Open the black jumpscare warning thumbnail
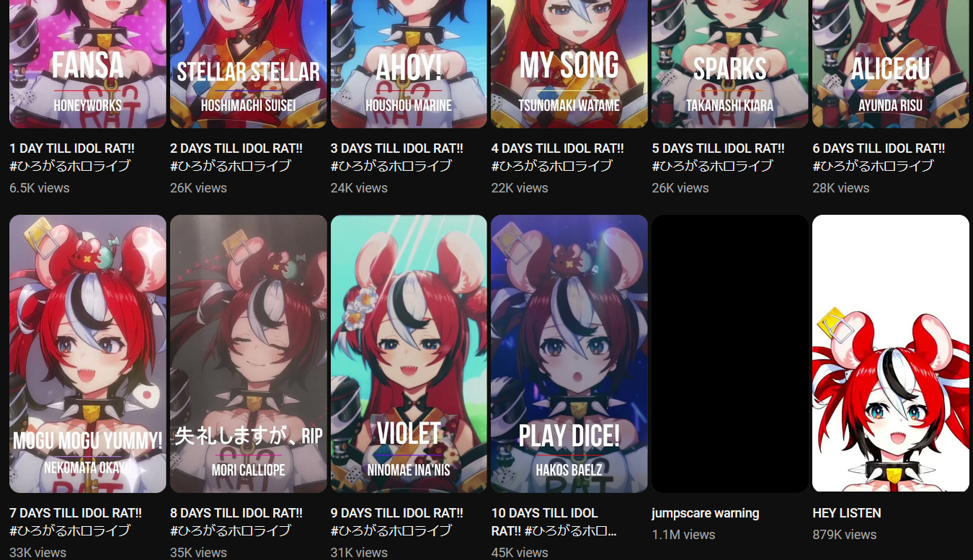 tap(730, 354)
